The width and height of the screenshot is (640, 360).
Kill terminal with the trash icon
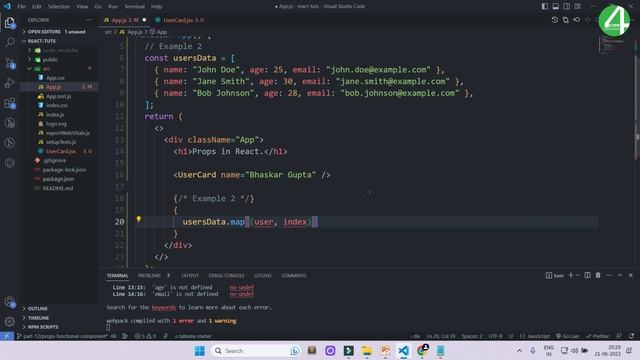pos(598,276)
